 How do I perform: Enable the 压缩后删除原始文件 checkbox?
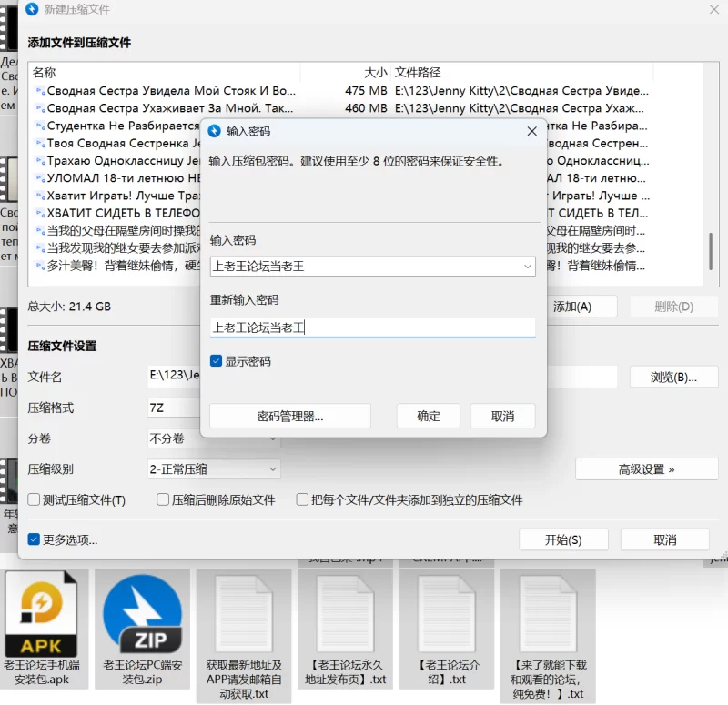164,499
